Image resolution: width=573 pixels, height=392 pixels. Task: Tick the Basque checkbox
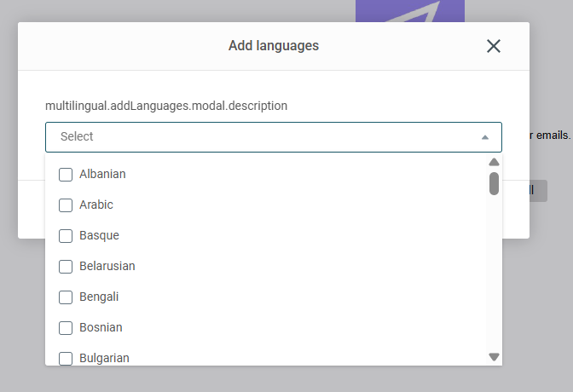click(x=66, y=236)
